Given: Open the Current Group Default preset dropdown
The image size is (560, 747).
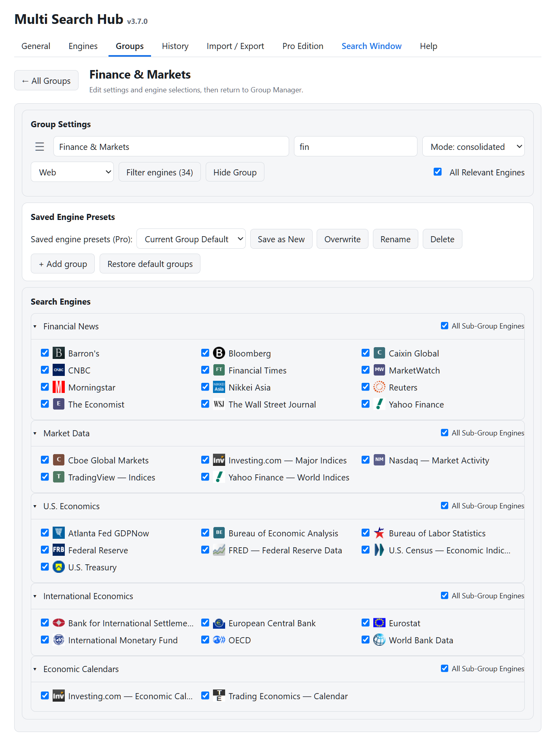Looking at the screenshot, I should (191, 239).
